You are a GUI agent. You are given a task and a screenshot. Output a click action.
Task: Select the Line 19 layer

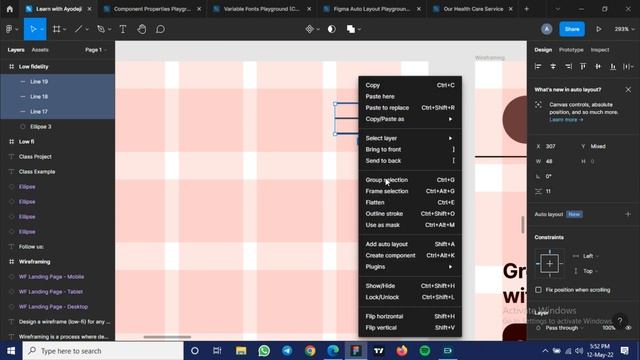click(x=58, y=82)
